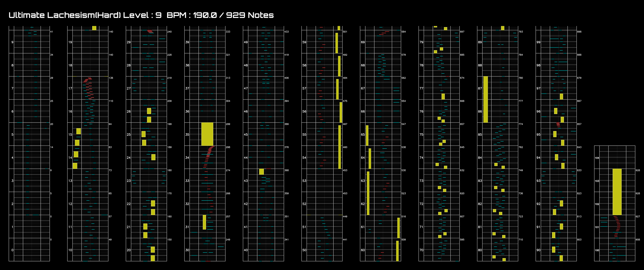Click measure number label "29"
This screenshot has height=270, width=644.
[x=129, y=42]
